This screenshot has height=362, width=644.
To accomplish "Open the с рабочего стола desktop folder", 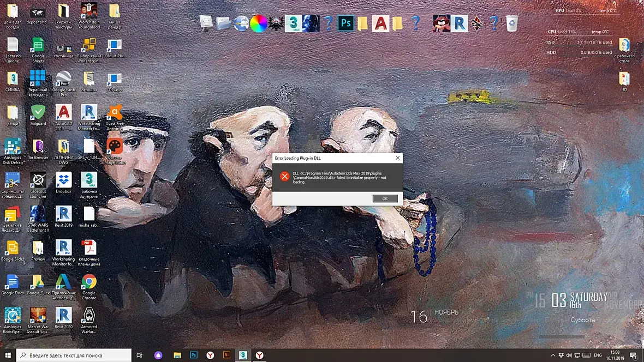I will click(x=624, y=50).
